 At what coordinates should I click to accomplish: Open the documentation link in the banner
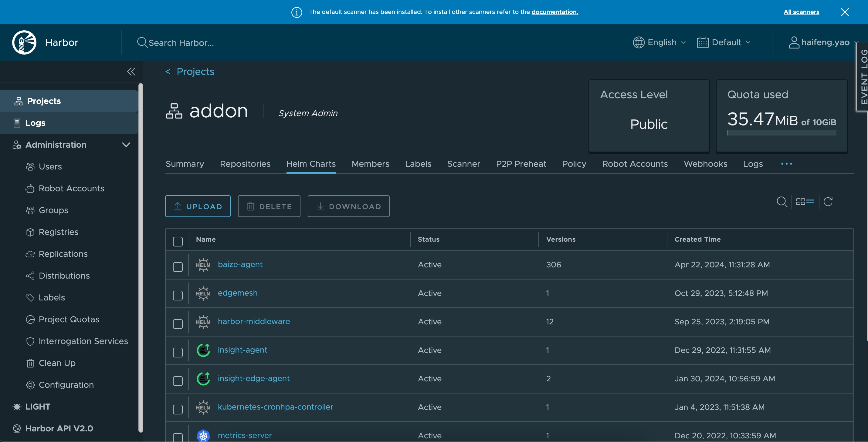(554, 12)
